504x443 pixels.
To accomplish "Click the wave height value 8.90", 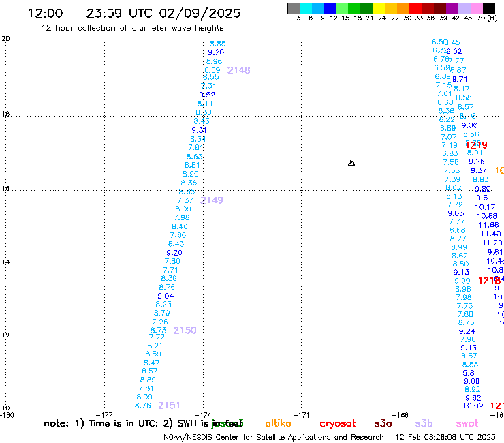I will pos(190,174).
